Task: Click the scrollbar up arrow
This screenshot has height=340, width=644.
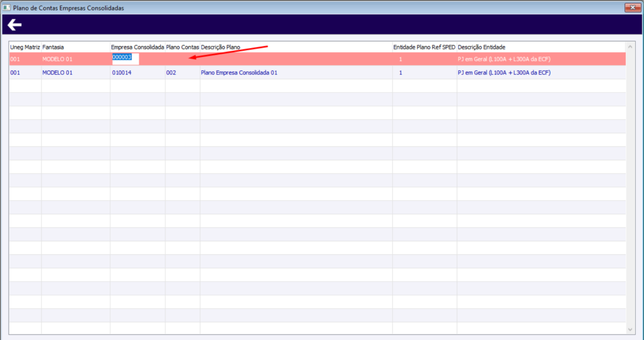Action: point(630,47)
